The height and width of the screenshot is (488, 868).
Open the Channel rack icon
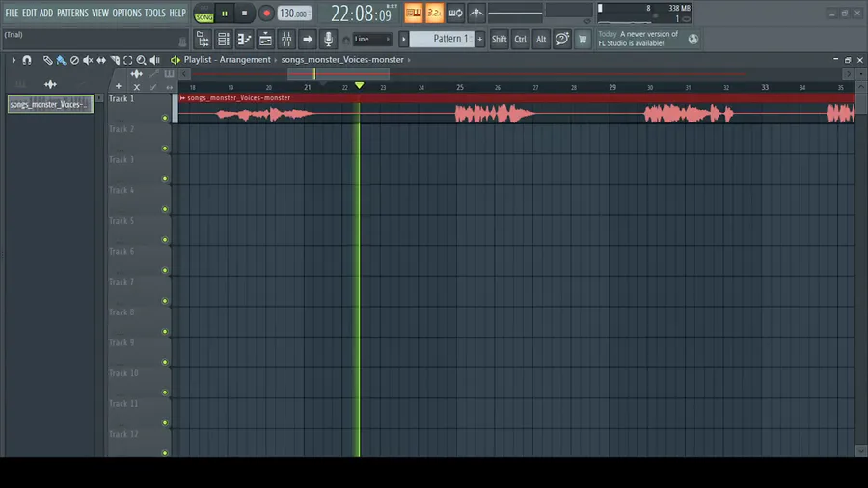[x=224, y=40]
